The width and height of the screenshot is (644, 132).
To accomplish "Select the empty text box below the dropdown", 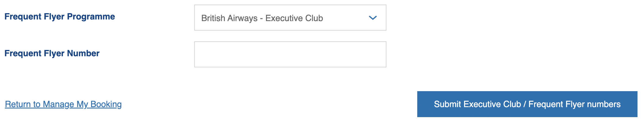I will (290, 54).
